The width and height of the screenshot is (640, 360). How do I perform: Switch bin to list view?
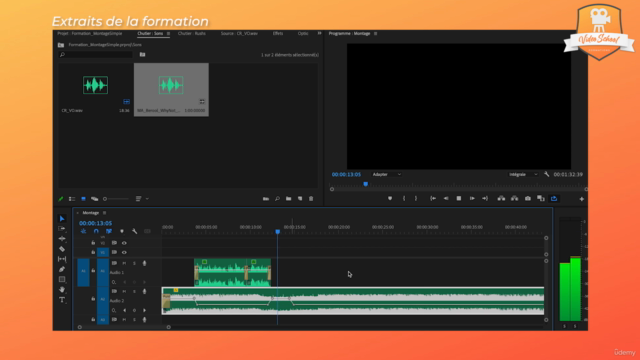pyautogui.click(x=72, y=199)
